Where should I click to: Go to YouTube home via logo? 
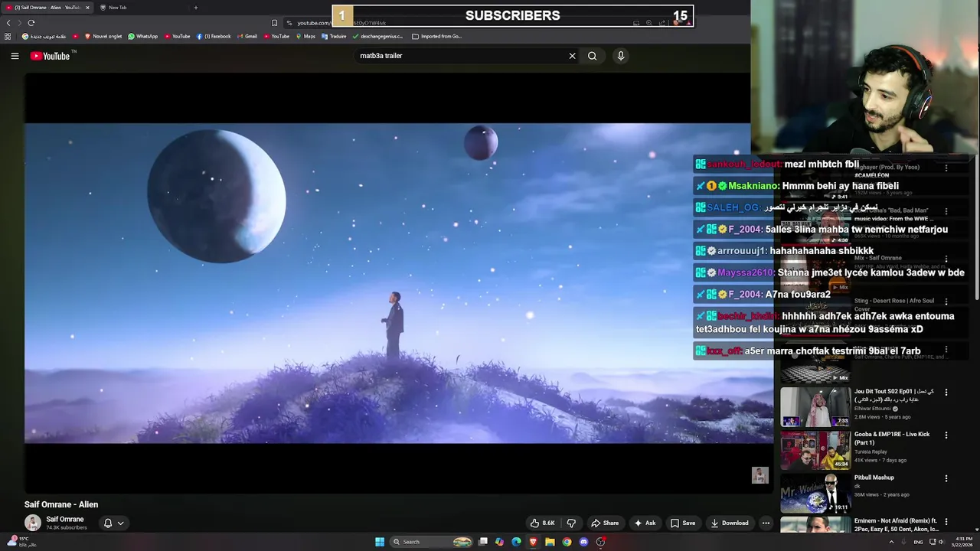tap(50, 56)
